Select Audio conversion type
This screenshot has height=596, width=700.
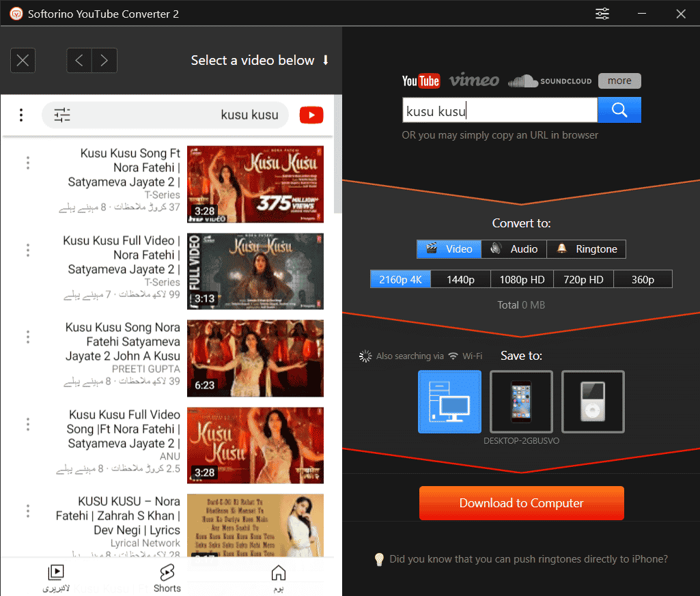(x=514, y=249)
